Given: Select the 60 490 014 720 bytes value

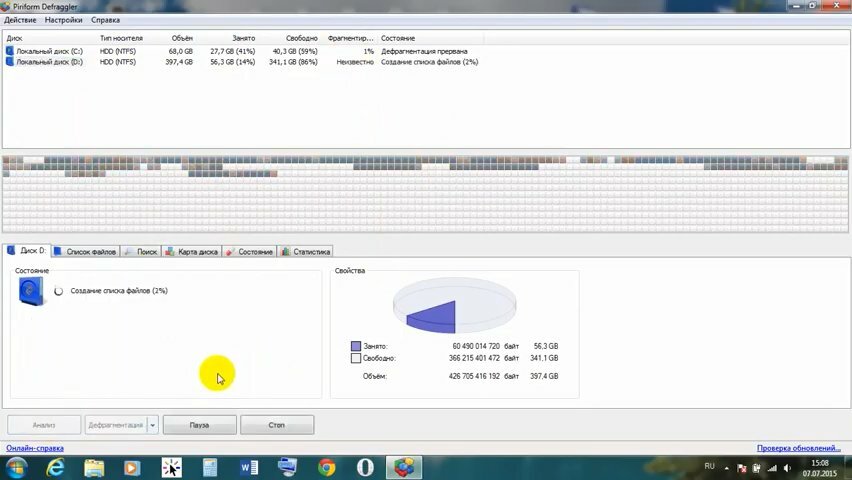Looking at the screenshot, I should point(476,346).
